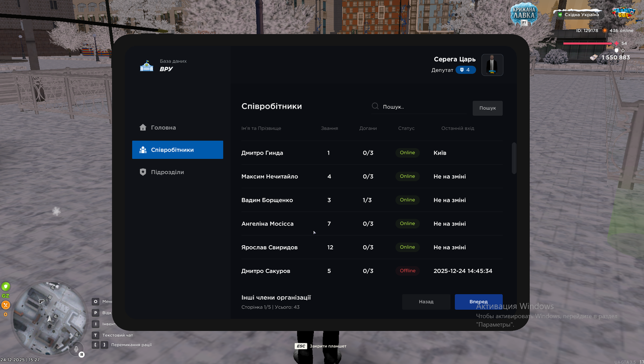Click the people icon beside Співробітники
644x364 pixels.
point(143,150)
